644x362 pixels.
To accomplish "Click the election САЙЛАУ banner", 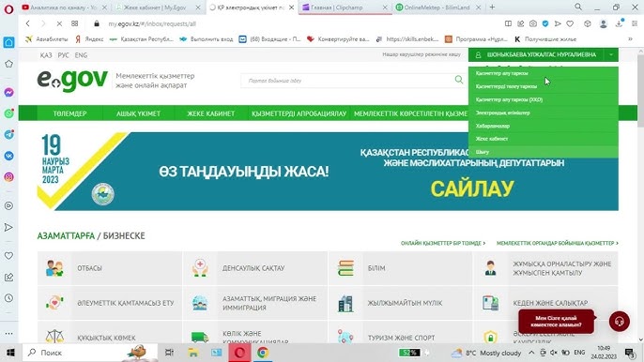I will (x=328, y=171).
